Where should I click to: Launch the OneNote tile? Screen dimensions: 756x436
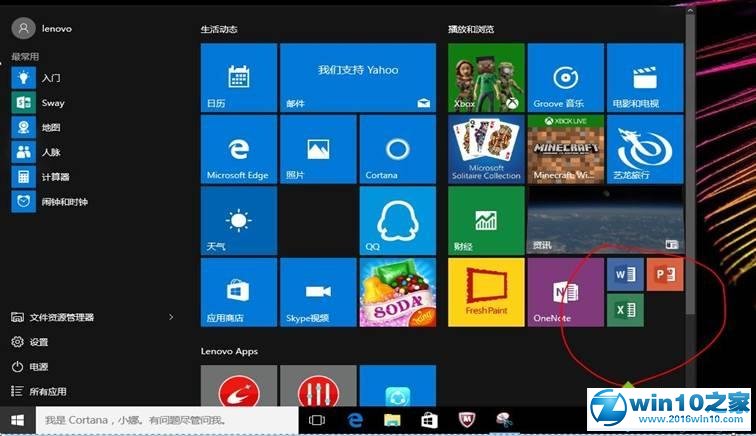click(x=565, y=291)
